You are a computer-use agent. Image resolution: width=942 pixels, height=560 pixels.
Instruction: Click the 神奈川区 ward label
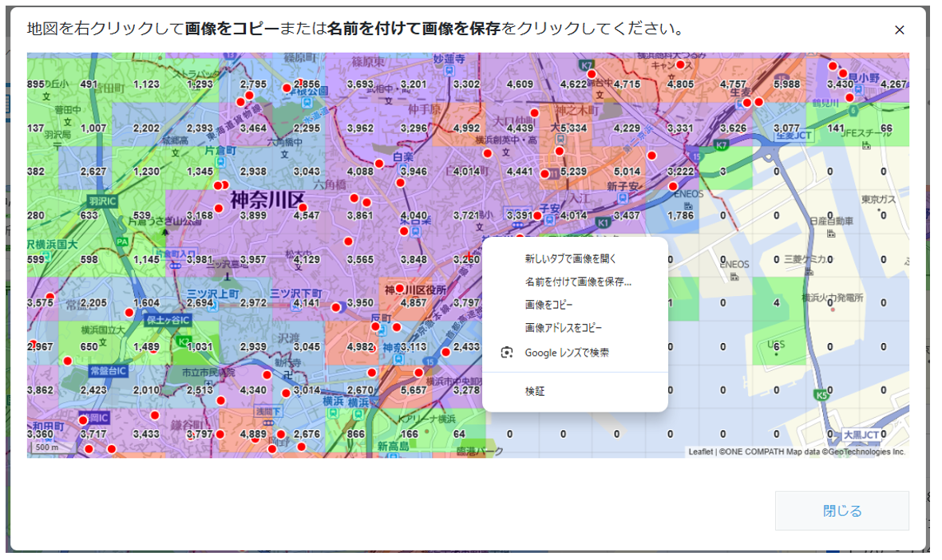coord(267,199)
